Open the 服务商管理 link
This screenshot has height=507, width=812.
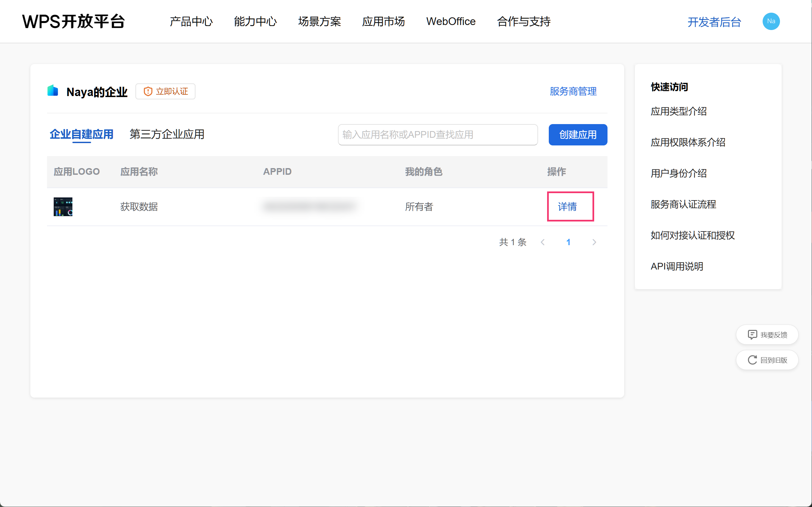coord(573,91)
